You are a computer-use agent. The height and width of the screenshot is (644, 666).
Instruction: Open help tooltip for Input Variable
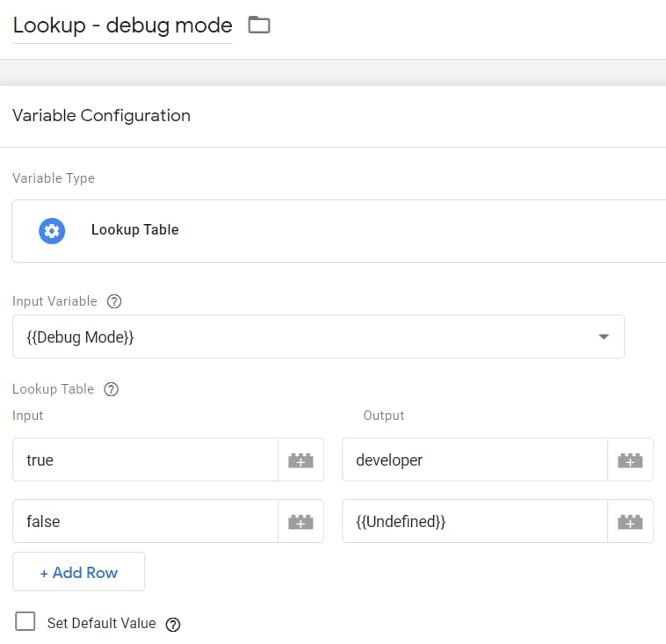[x=113, y=301]
